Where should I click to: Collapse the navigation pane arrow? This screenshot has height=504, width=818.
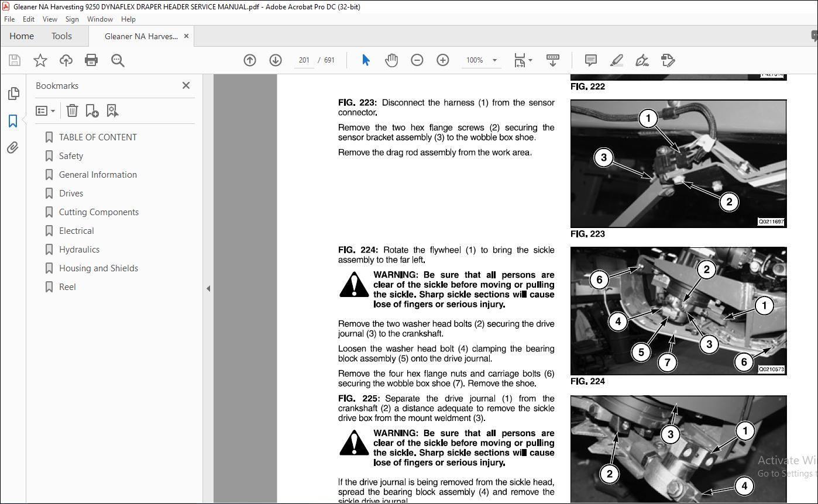click(208, 288)
